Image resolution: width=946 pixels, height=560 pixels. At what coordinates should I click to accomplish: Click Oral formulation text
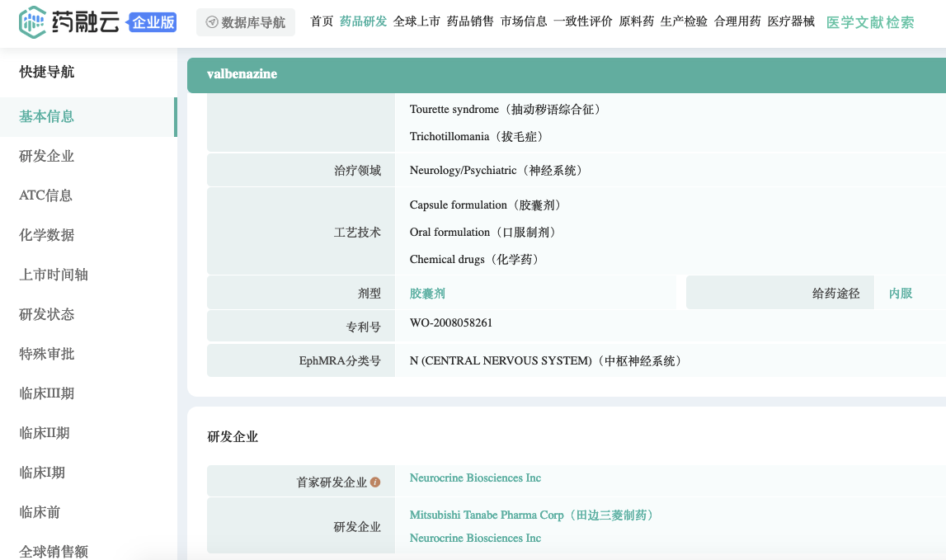484,233
